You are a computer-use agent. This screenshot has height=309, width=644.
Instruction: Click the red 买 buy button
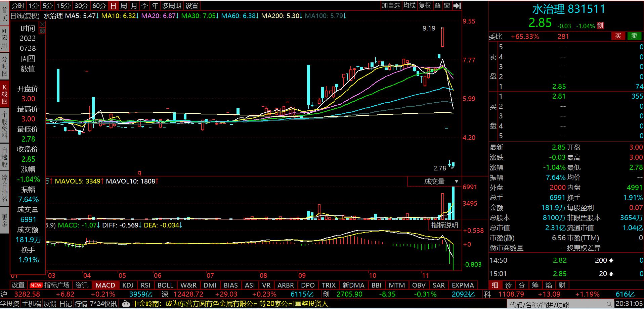617,36
